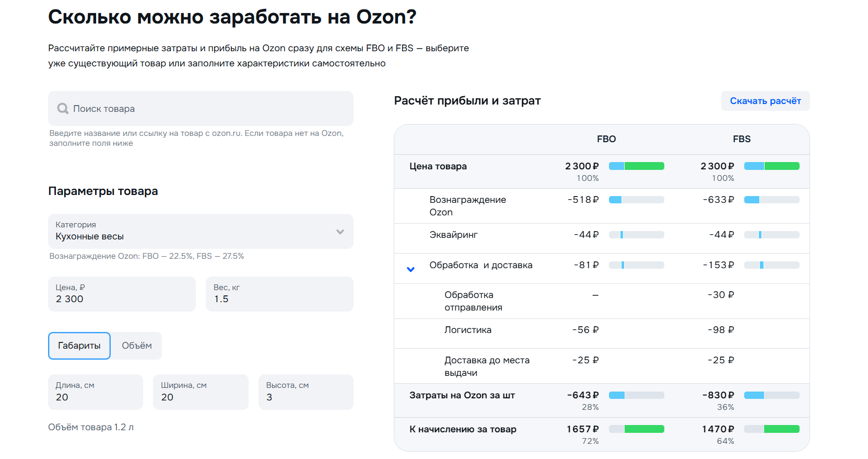Click the Параметры товара heading

103,191
